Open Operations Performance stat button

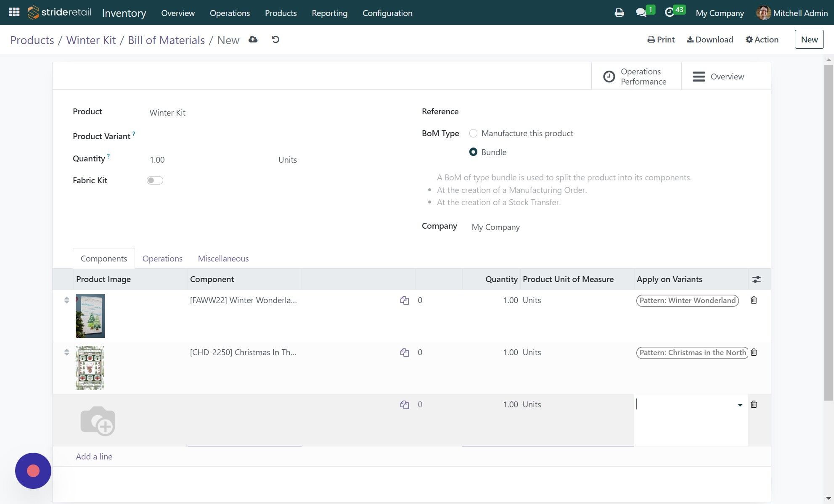tap(636, 77)
